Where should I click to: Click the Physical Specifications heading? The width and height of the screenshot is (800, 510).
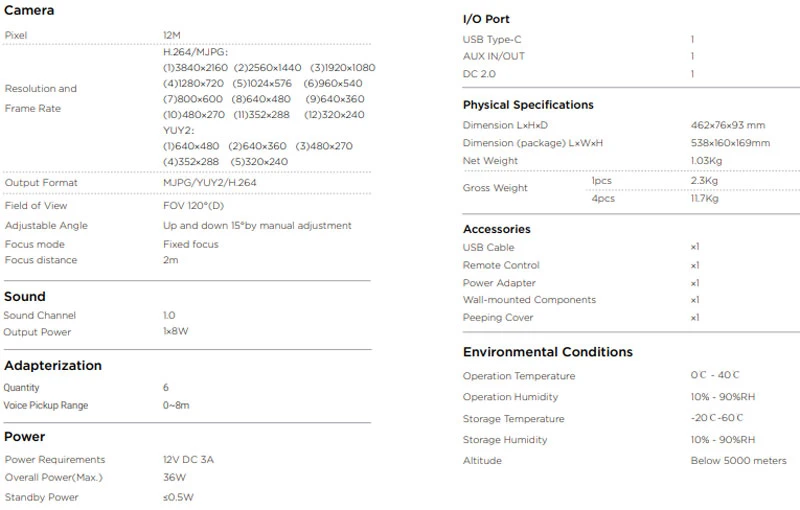(528, 105)
